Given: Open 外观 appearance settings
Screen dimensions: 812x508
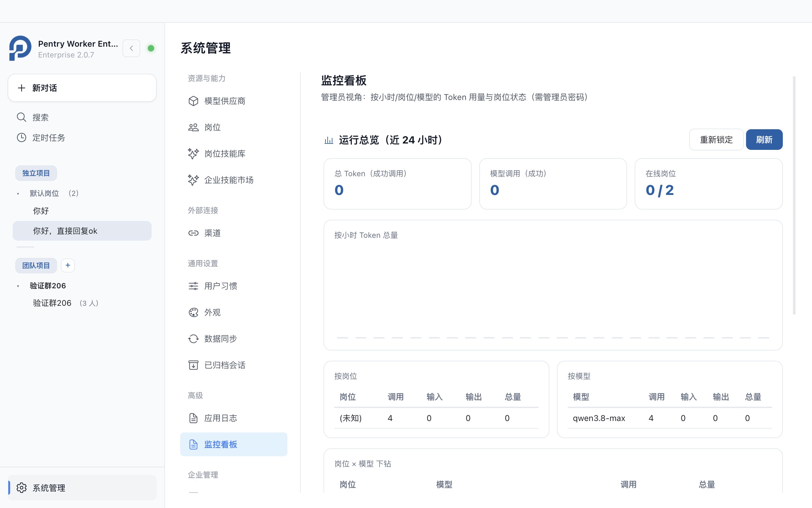Looking at the screenshot, I should click(x=233, y=312).
